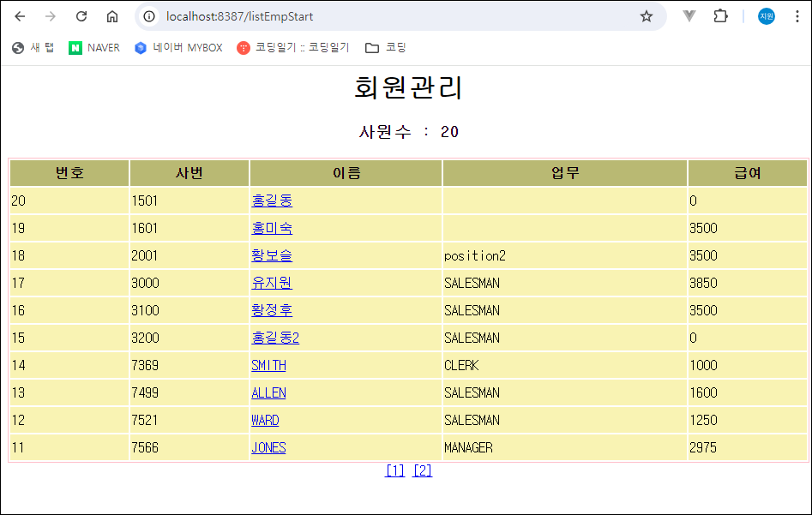812x515 pixels.
Task: Go to the browser home page icon
Action: (x=111, y=16)
